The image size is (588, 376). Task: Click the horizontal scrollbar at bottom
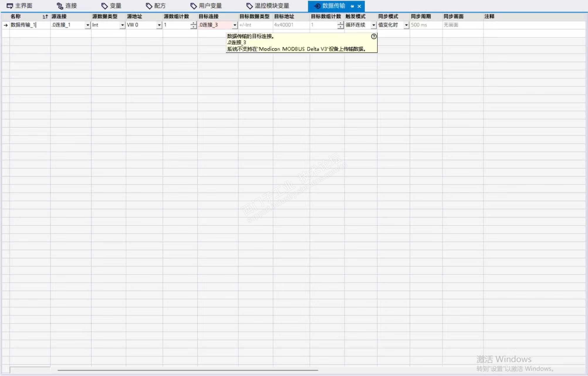(188, 370)
